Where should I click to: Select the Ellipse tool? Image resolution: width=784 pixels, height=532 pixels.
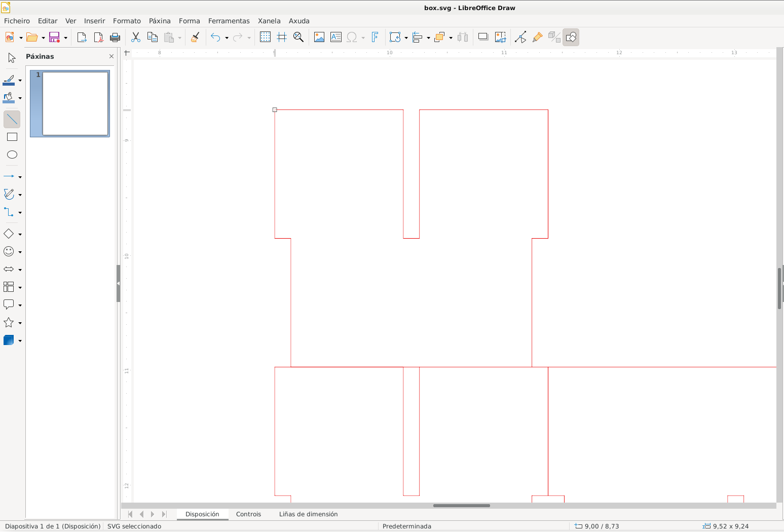12,155
